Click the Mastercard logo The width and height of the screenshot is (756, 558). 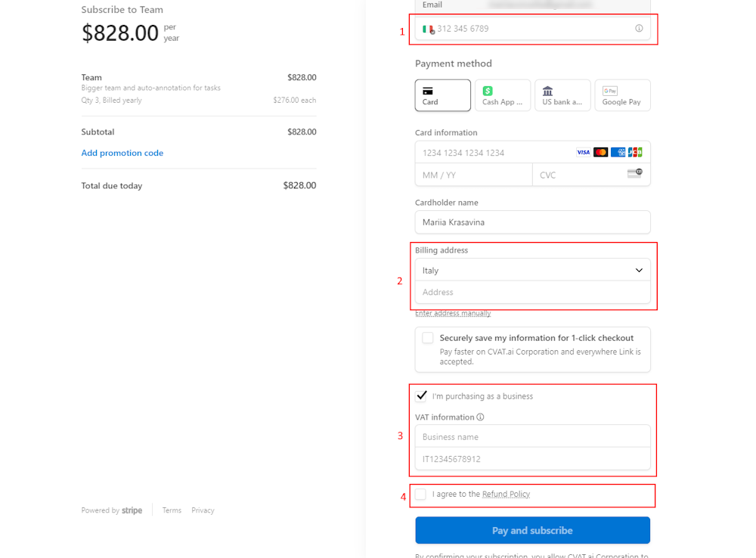600,152
